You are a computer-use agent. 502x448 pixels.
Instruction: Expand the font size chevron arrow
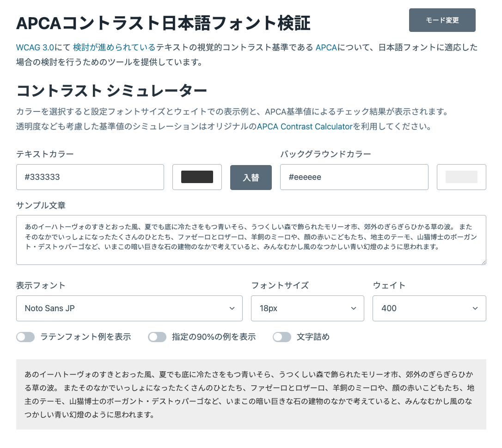[354, 308]
